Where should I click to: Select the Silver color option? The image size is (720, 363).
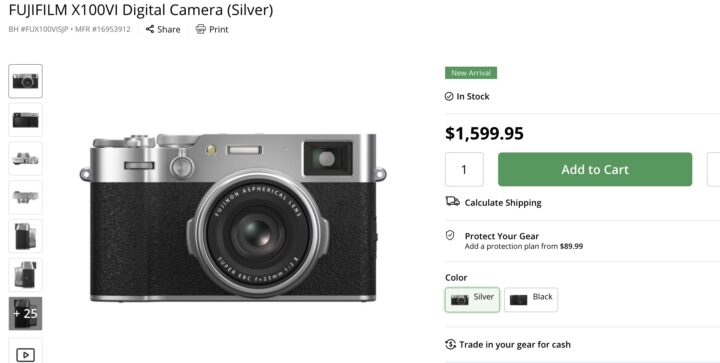coord(472,300)
